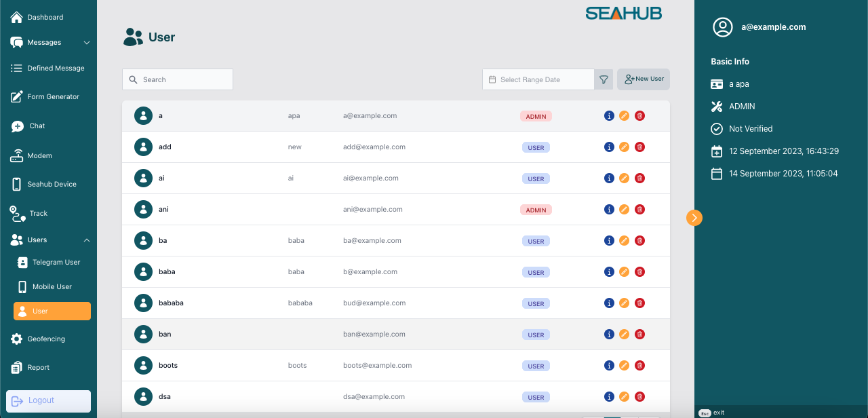Click avatar icon of user bababa

(143, 303)
